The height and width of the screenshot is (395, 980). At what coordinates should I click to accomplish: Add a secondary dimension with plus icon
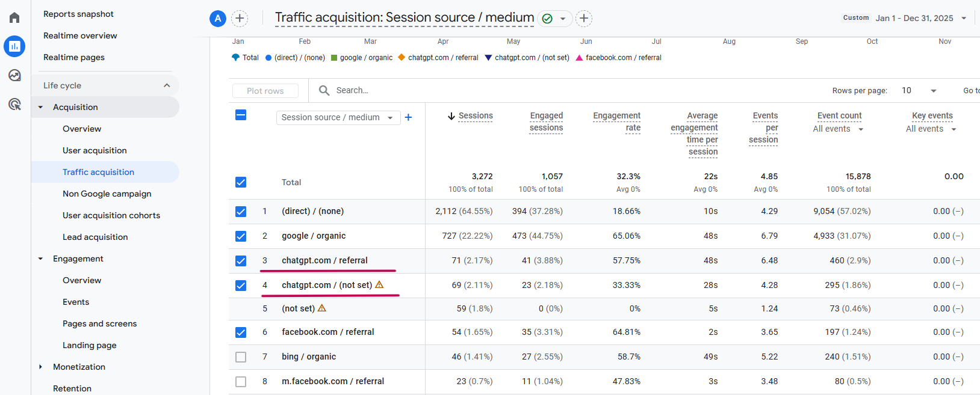click(408, 117)
